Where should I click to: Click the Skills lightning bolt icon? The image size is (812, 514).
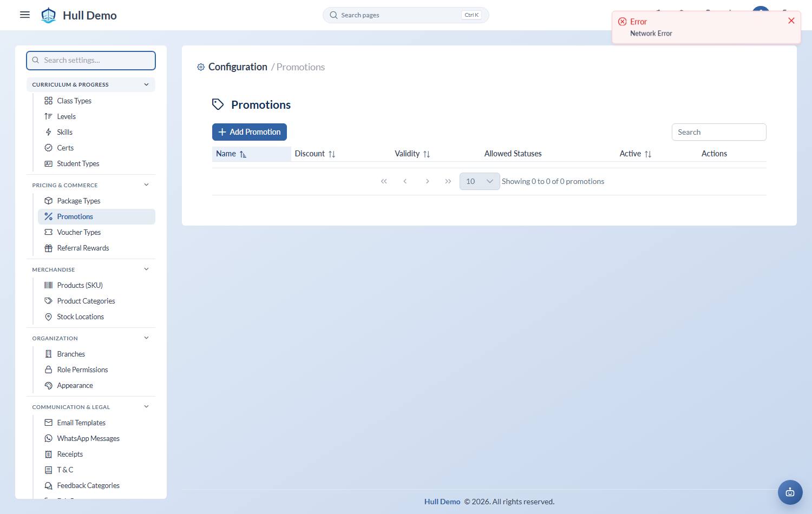pyautogui.click(x=48, y=132)
